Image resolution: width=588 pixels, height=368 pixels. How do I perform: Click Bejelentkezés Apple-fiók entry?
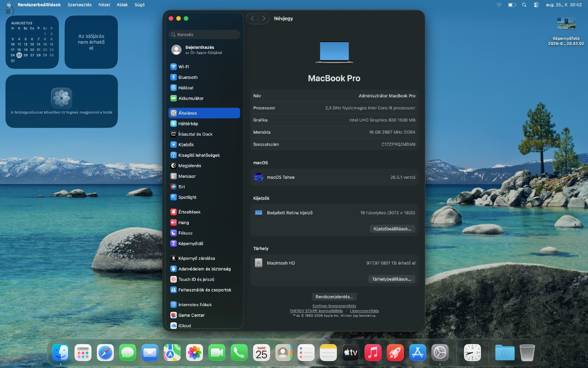pos(204,50)
